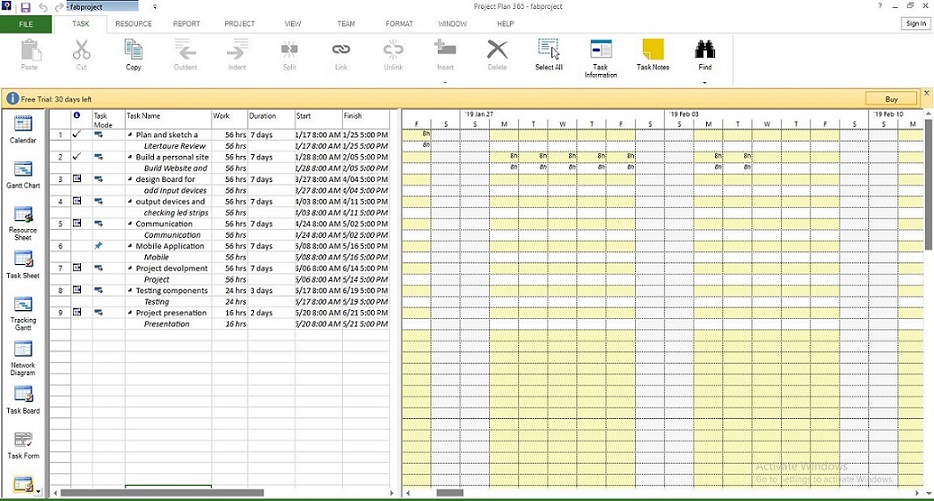Collapse the 'Build a personal site' summary task
This screenshot has height=501, width=934.
[x=130, y=157]
